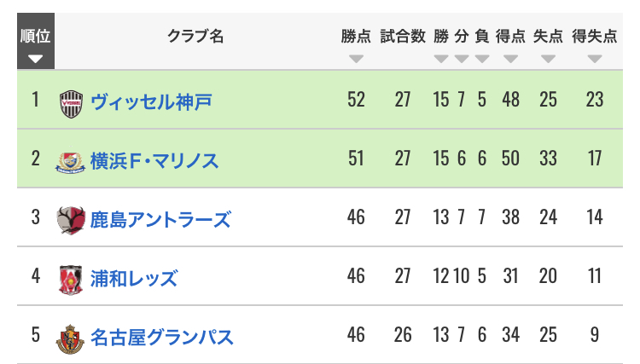
Task: Sort by 勝点 points arrow
Action: click(356, 59)
